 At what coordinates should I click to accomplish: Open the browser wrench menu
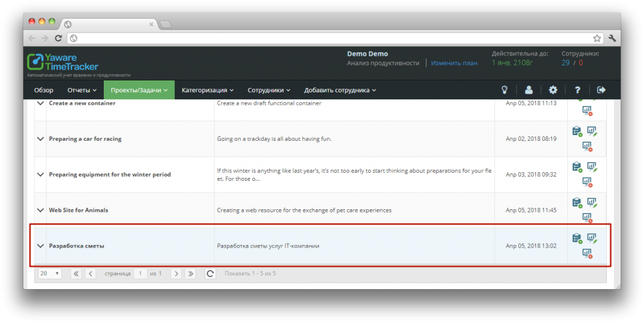point(613,38)
